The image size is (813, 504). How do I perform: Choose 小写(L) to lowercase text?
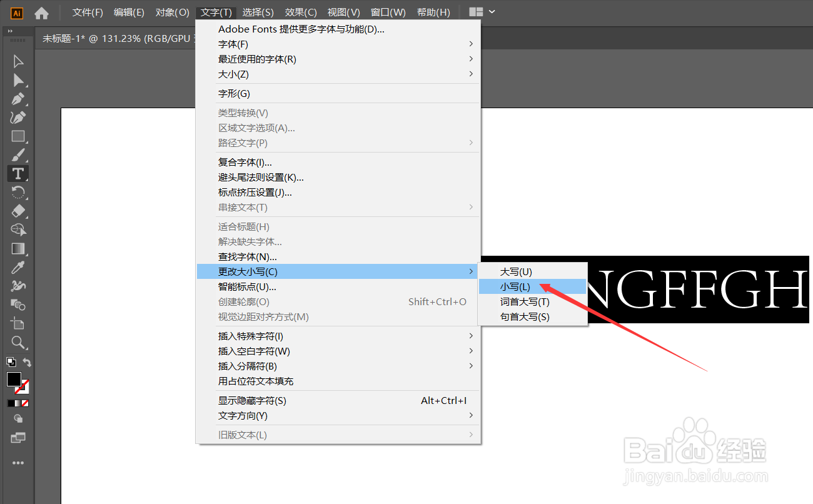pos(532,286)
